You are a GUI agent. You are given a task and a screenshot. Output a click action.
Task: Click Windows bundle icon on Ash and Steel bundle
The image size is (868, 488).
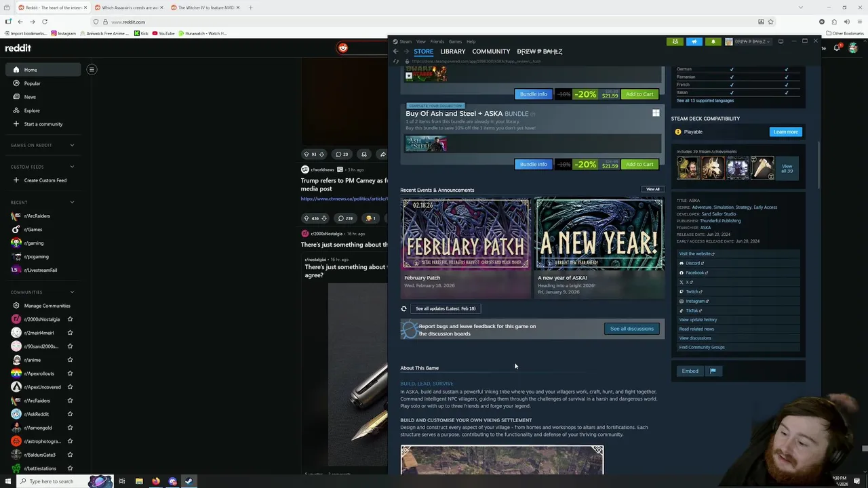(656, 113)
